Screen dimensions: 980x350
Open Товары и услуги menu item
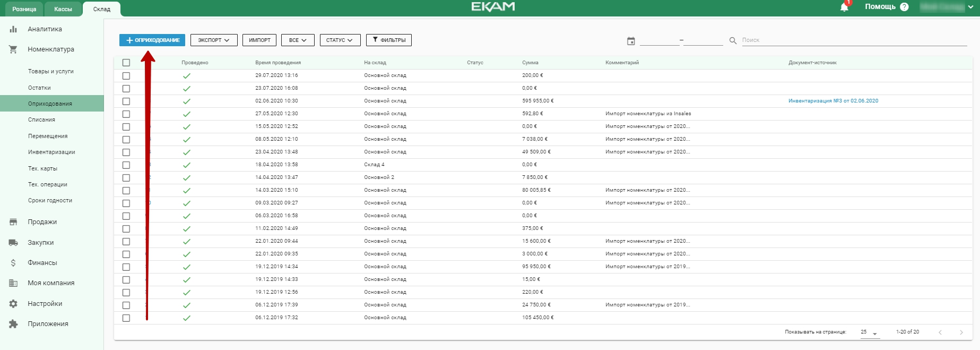click(x=51, y=71)
